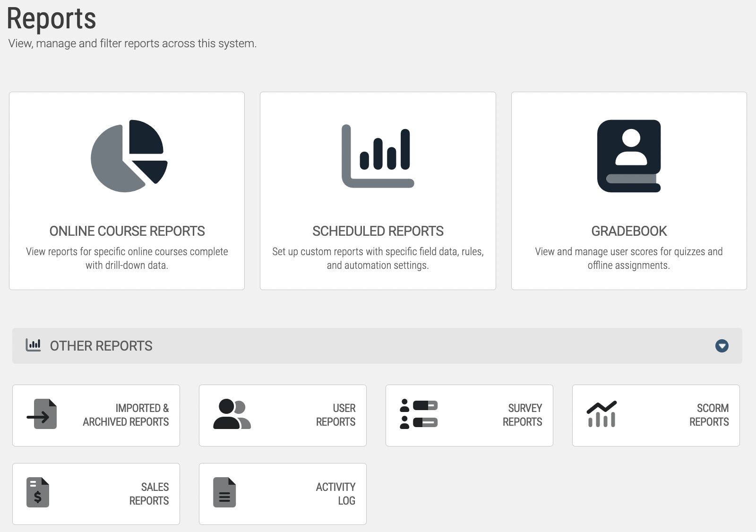The height and width of the screenshot is (532, 756).
Task: Click the survey list icon
Action: (x=419, y=414)
